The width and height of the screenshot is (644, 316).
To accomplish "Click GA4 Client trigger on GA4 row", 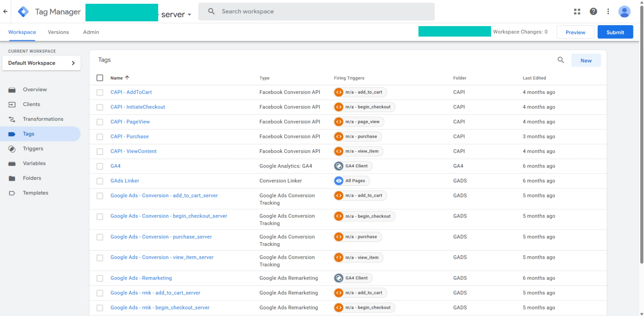I will coord(353,166).
